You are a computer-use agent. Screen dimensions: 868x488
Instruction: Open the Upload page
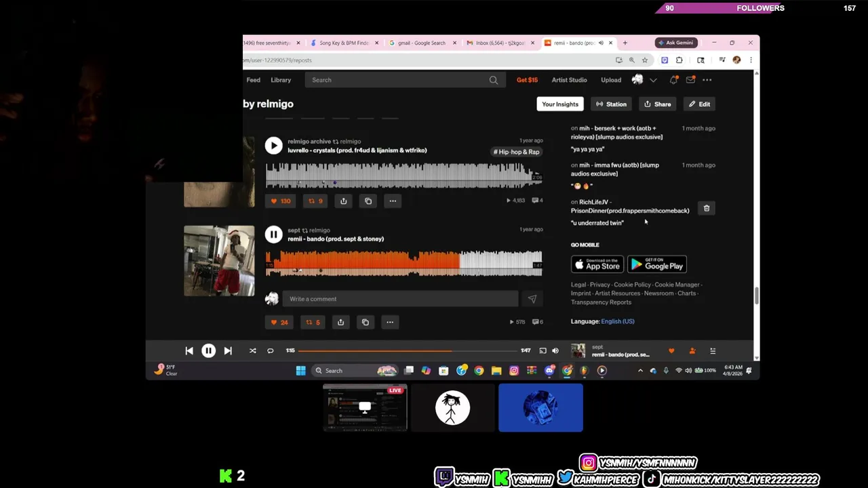pyautogui.click(x=611, y=80)
